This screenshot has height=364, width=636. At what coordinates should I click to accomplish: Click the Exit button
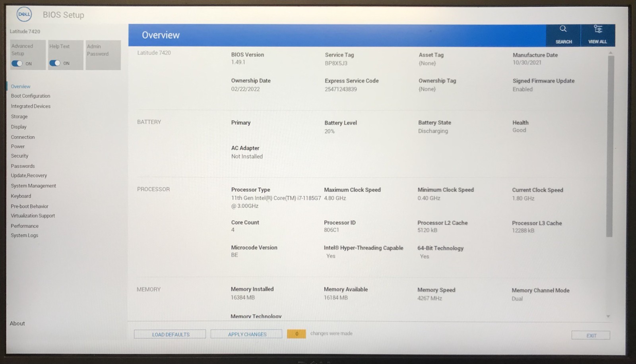tap(591, 335)
